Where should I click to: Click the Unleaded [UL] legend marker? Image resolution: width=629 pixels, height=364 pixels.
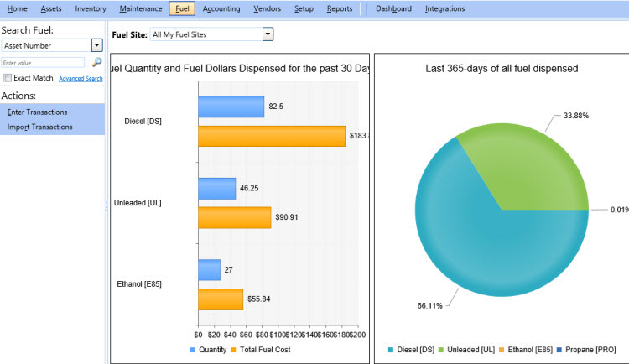(x=441, y=350)
